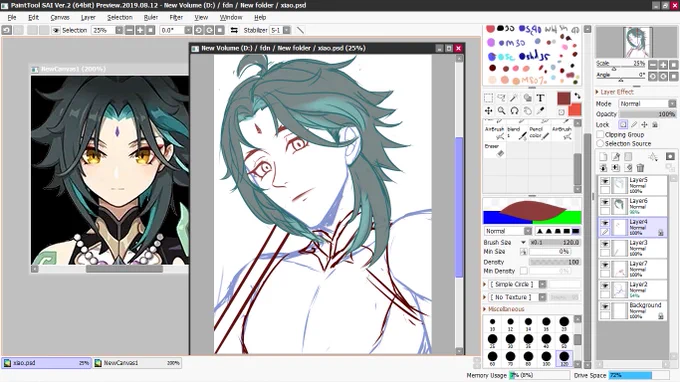Viewport: 680px width, 382px height.
Task: Hide Layer5 with its eye icon
Action: (605, 181)
